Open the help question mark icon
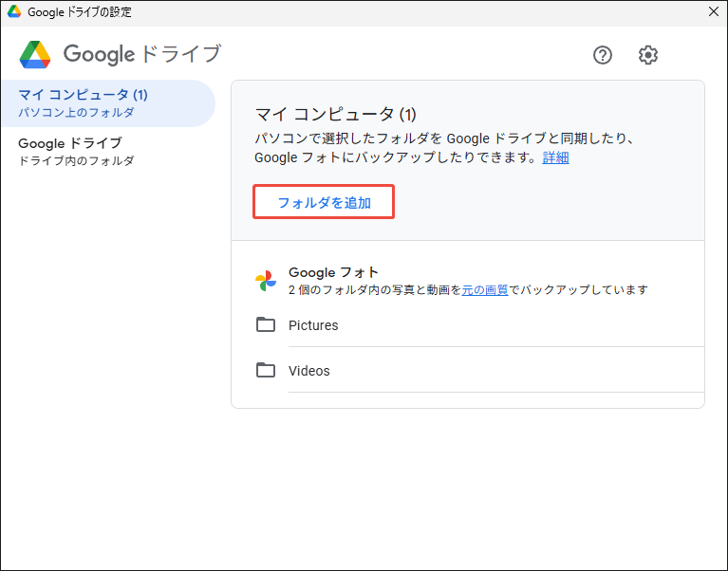The width and height of the screenshot is (728, 571). click(602, 55)
